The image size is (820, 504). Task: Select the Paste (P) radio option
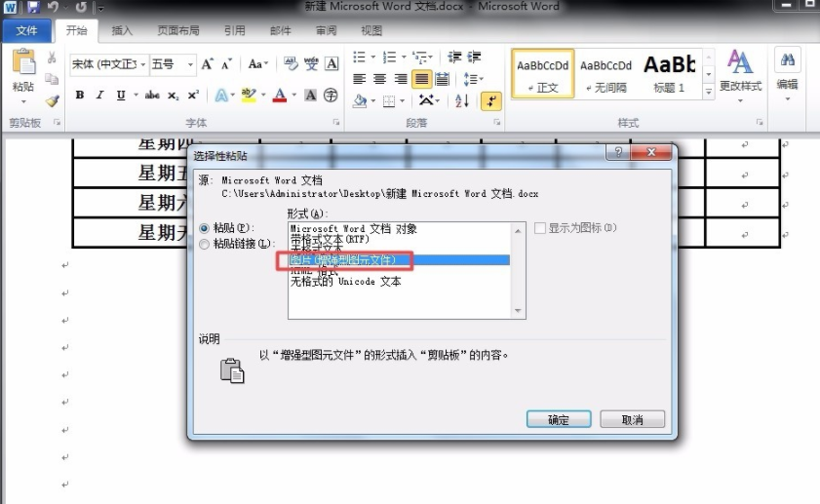(205, 228)
